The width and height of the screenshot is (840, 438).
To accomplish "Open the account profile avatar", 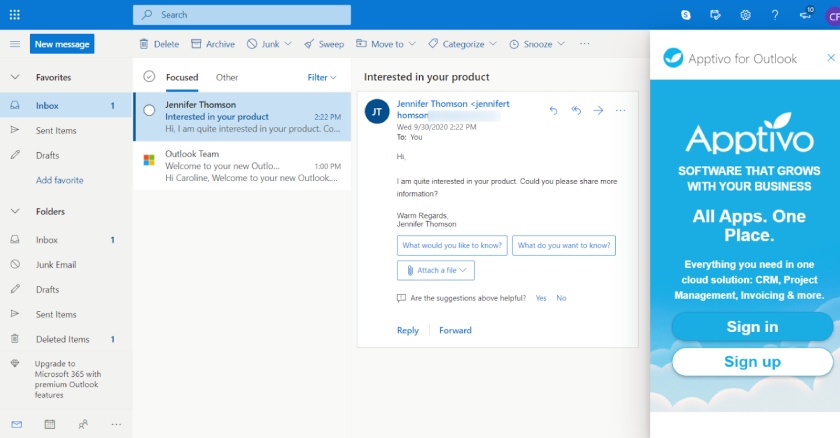I will [x=832, y=16].
